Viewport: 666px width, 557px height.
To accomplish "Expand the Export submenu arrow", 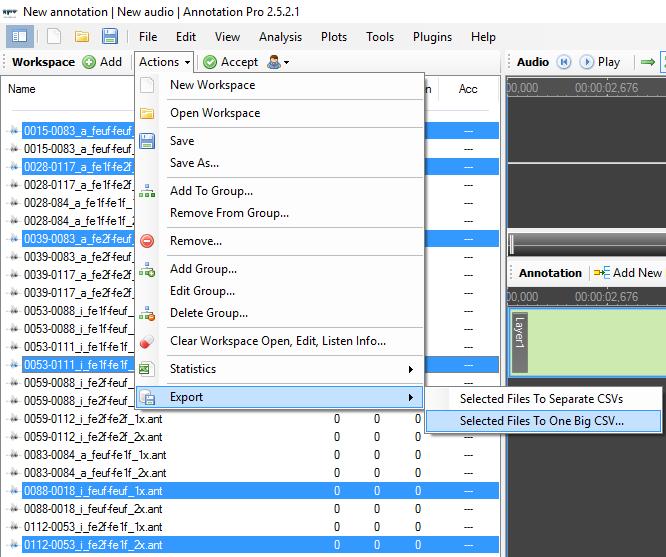I will 411,398.
